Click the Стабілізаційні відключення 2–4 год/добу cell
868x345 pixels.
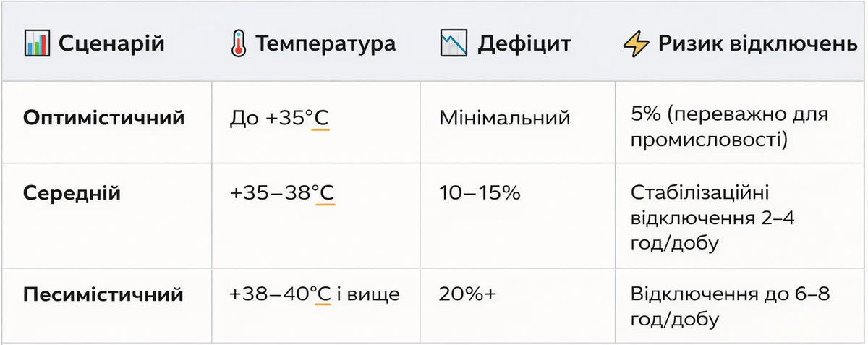pos(712,218)
